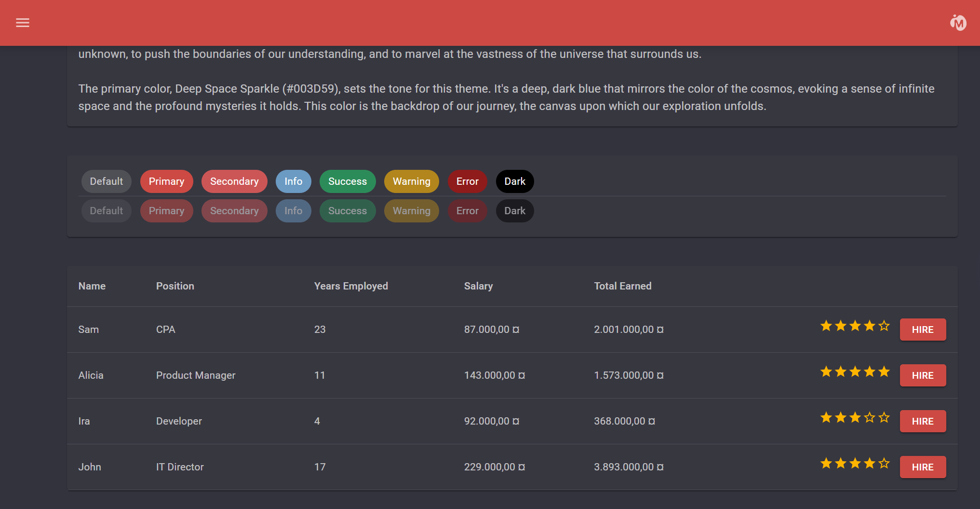Hire Sam the CPA
This screenshot has width=980, height=509.
coord(922,330)
